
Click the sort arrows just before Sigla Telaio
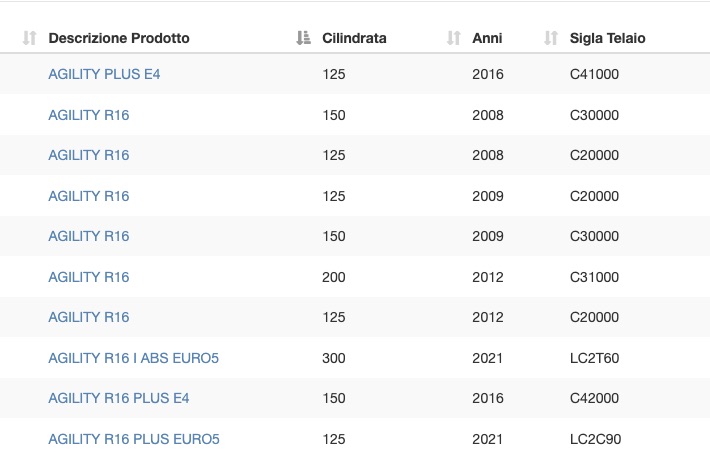click(x=551, y=38)
